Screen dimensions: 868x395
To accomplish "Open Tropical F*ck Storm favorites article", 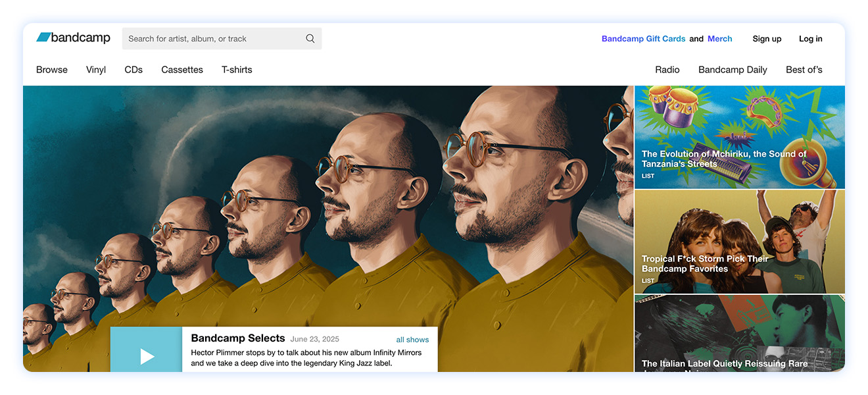I will (740, 242).
